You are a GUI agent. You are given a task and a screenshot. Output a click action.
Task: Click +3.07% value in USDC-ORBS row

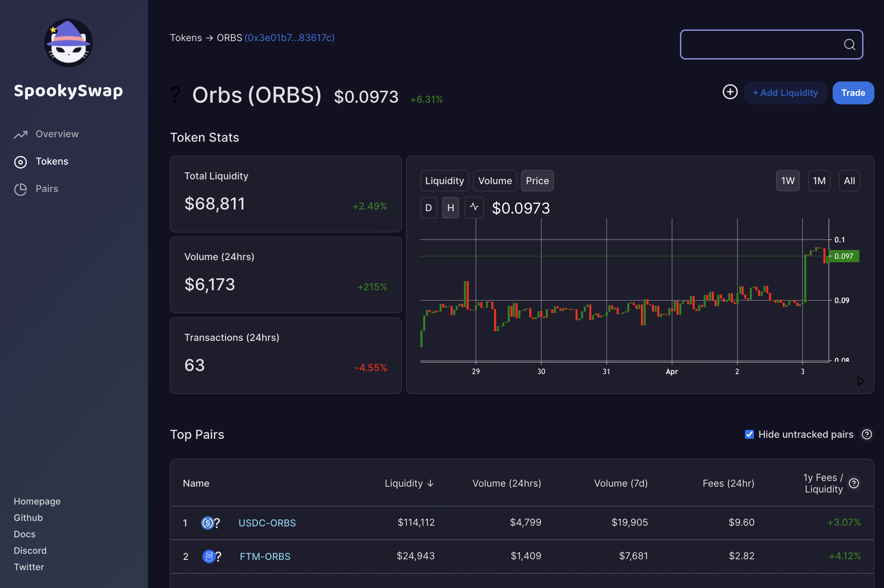click(844, 522)
